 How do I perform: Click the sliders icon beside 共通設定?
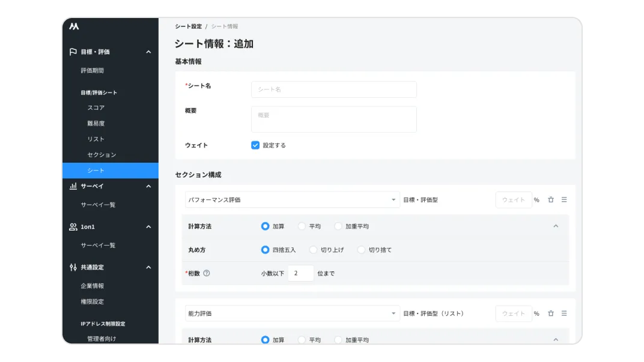click(x=73, y=267)
